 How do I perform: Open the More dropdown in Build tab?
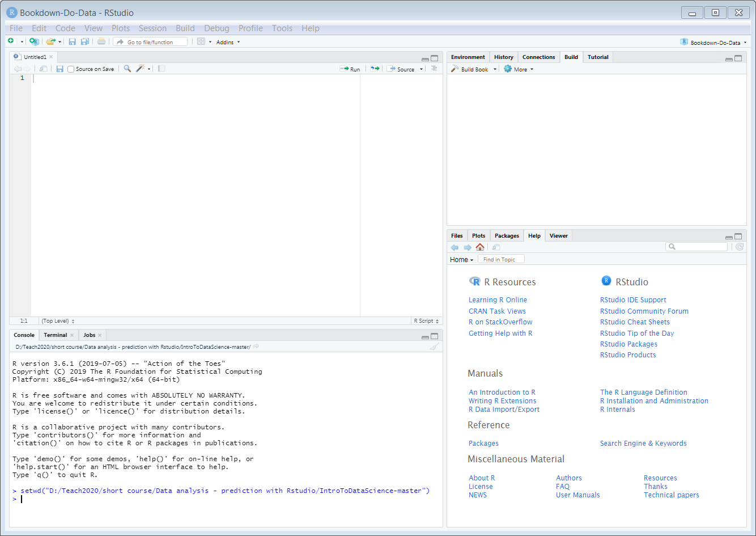pyautogui.click(x=519, y=69)
